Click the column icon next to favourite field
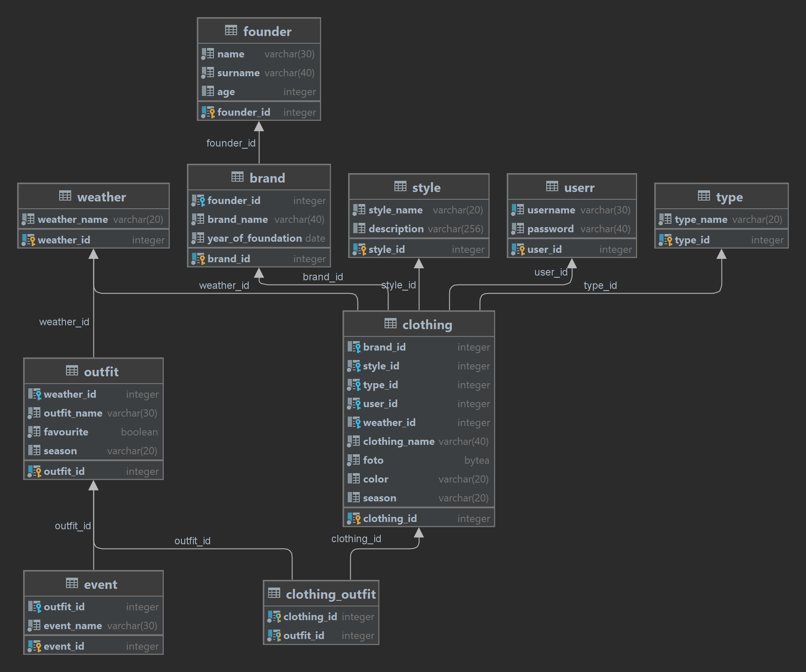Image resolution: width=806 pixels, height=672 pixels. click(34, 432)
